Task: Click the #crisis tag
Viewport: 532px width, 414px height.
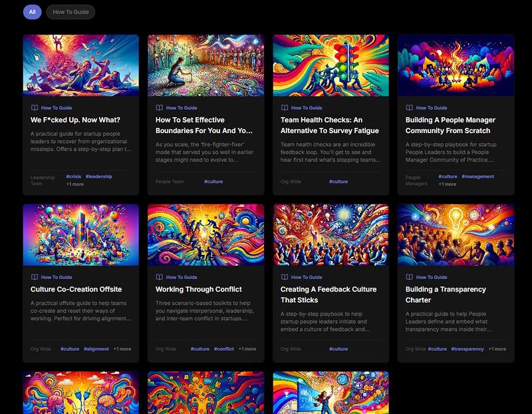Action: [72, 176]
